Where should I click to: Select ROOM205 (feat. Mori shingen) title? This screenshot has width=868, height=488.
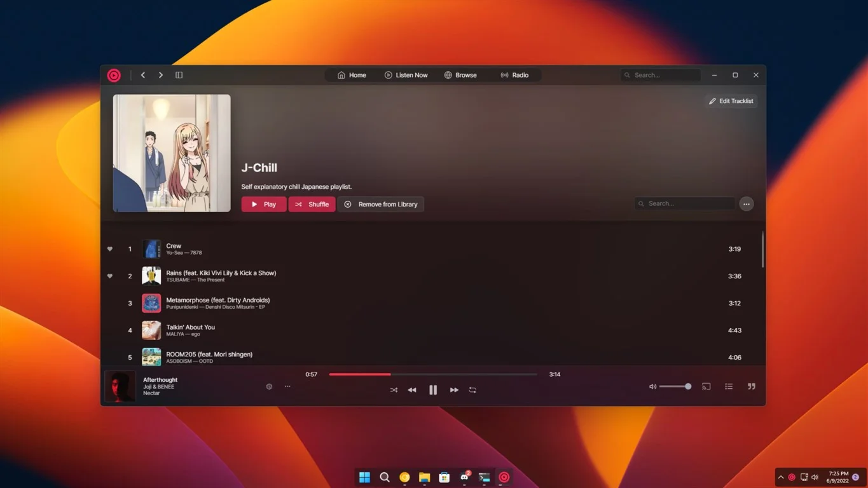209,355
